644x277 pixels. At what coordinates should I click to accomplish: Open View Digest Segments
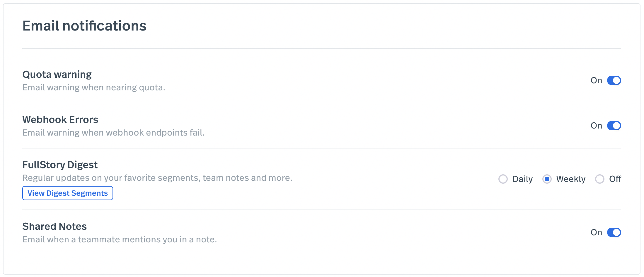point(67,193)
